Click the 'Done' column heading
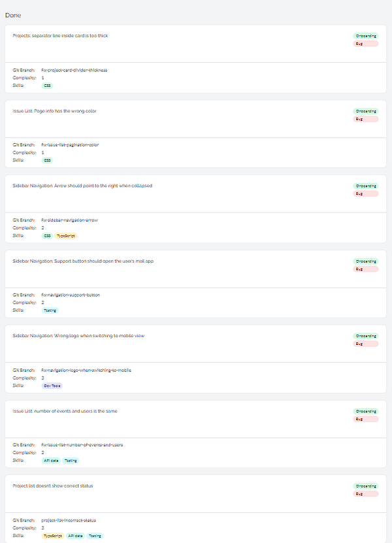This screenshot has width=392, height=543. [x=12, y=15]
